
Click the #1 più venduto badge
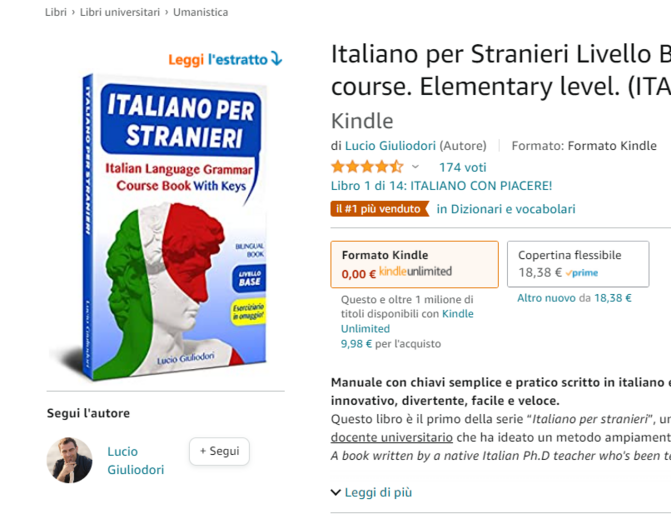(x=380, y=209)
